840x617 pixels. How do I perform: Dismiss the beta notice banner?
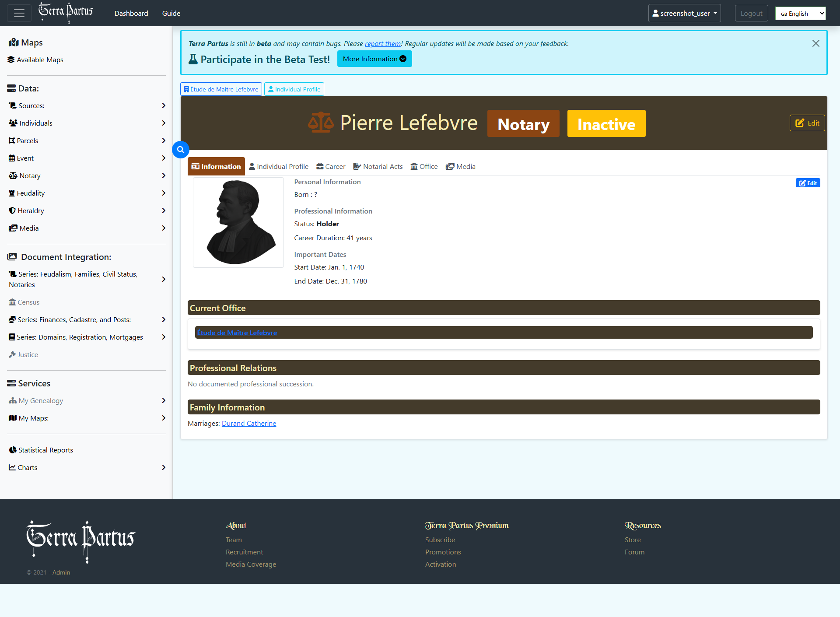tap(815, 43)
